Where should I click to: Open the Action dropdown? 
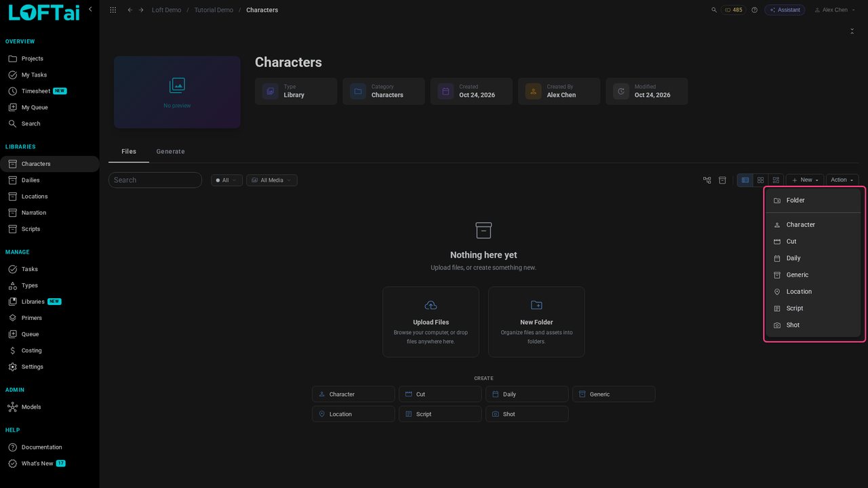(842, 180)
